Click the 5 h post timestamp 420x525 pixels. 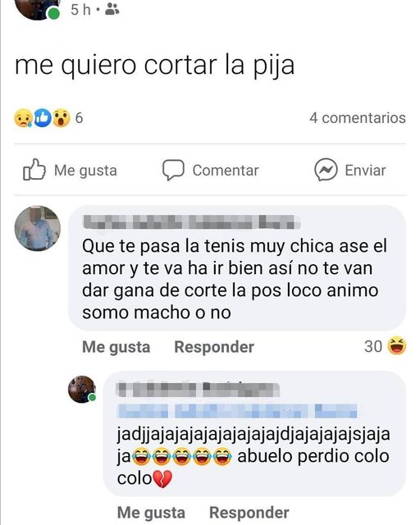click(x=80, y=10)
